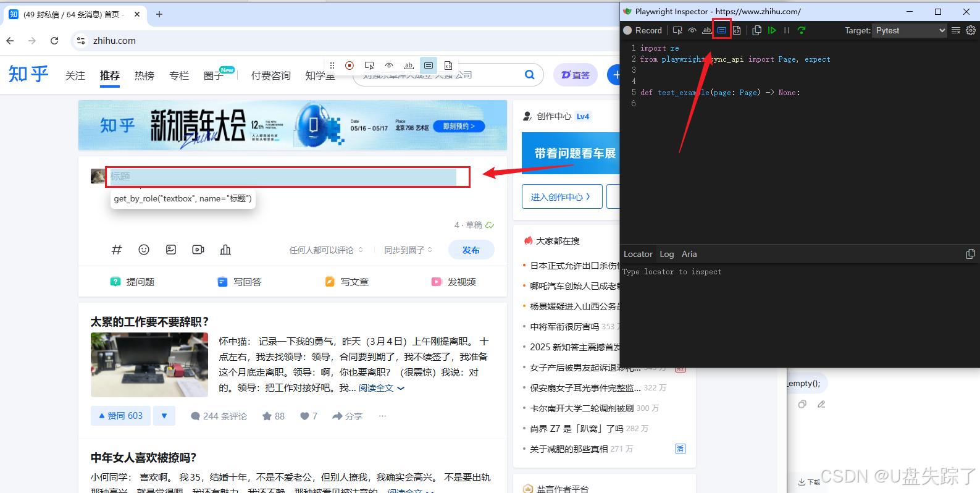Switch to the Locator tab
This screenshot has width=980, height=493.
click(x=638, y=254)
